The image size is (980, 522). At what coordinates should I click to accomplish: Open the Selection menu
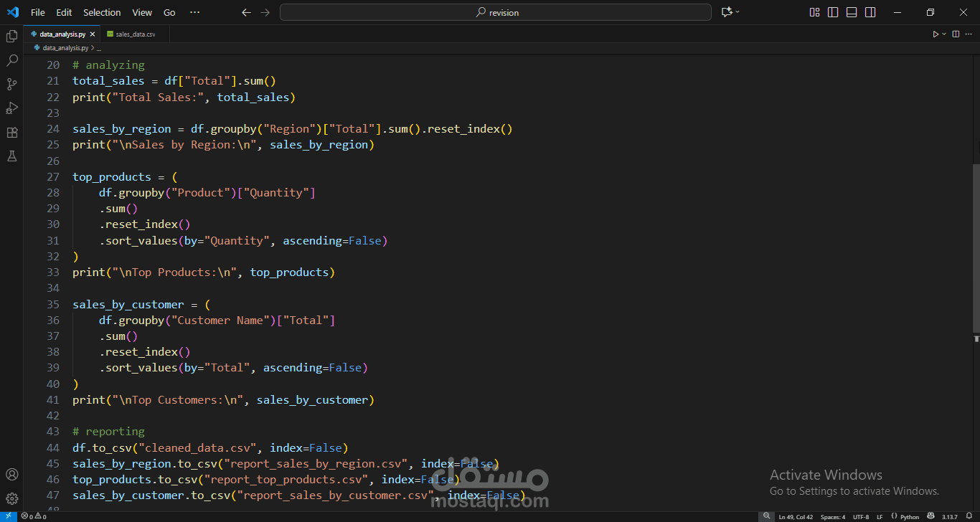point(102,12)
